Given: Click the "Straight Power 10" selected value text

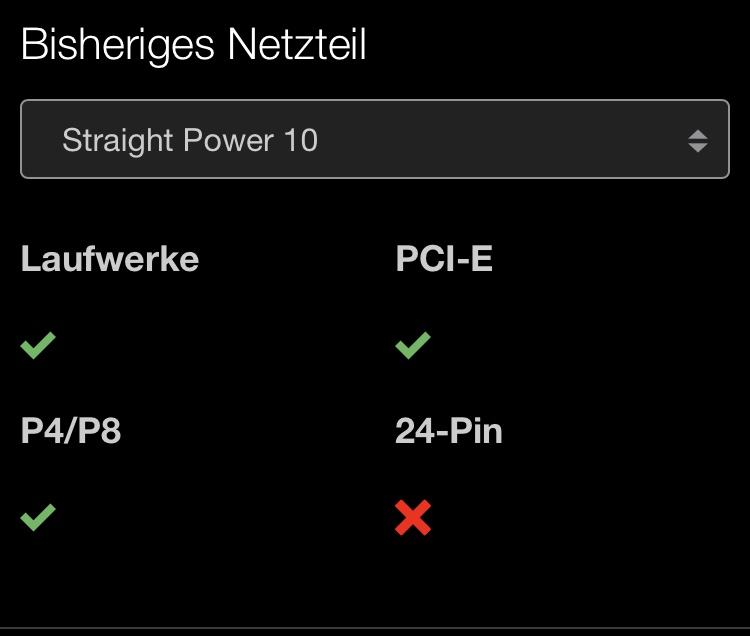Looking at the screenshot, I should pos(190,140).
